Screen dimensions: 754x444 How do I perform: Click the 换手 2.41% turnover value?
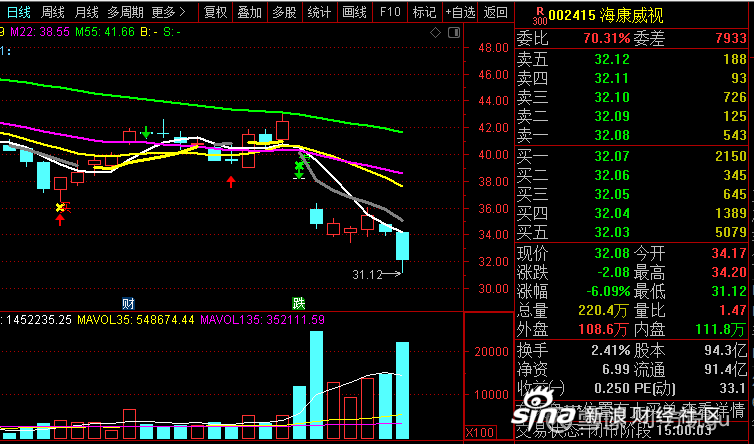(610, 350)
